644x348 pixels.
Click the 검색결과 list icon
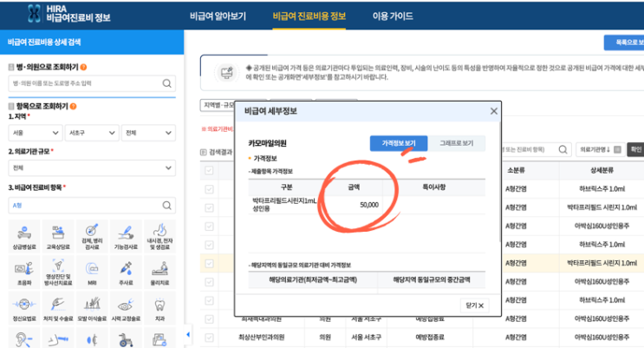pyautogui.click(x=204, y=152)
